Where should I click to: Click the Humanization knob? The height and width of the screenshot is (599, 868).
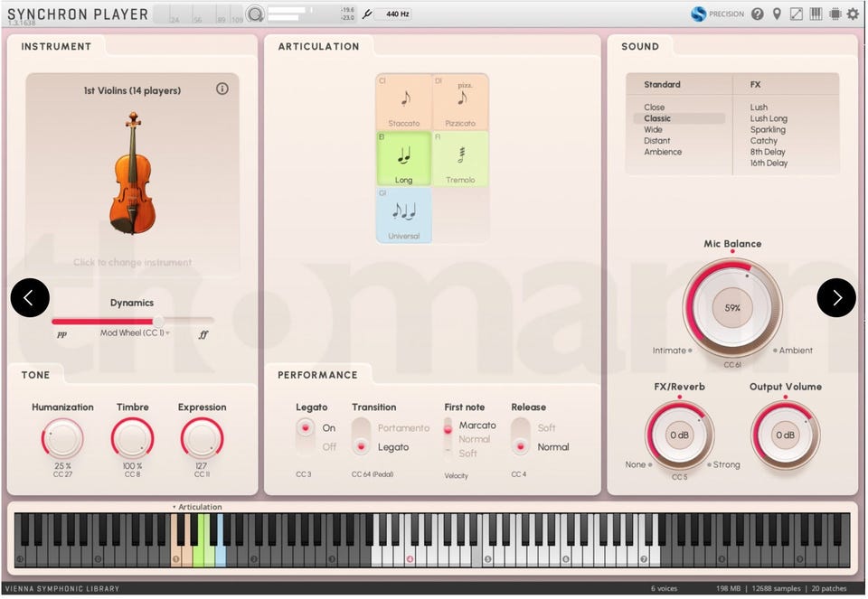tap(62, 438)
